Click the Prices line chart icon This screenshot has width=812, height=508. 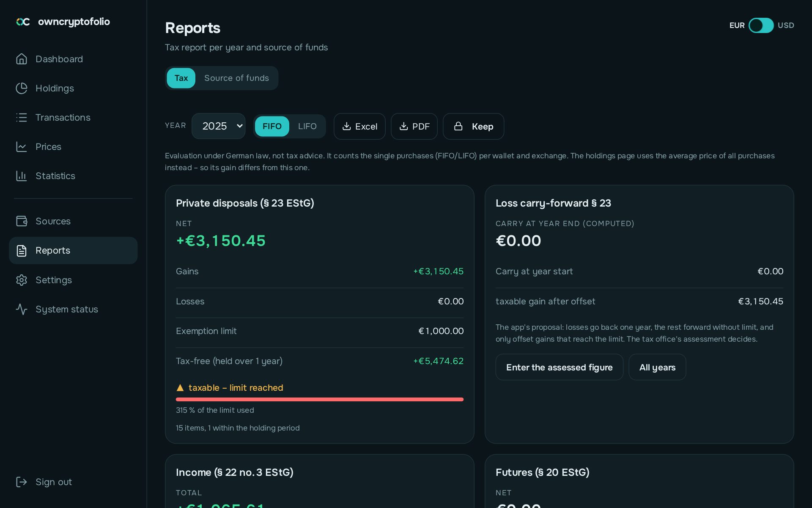(22, 146)
